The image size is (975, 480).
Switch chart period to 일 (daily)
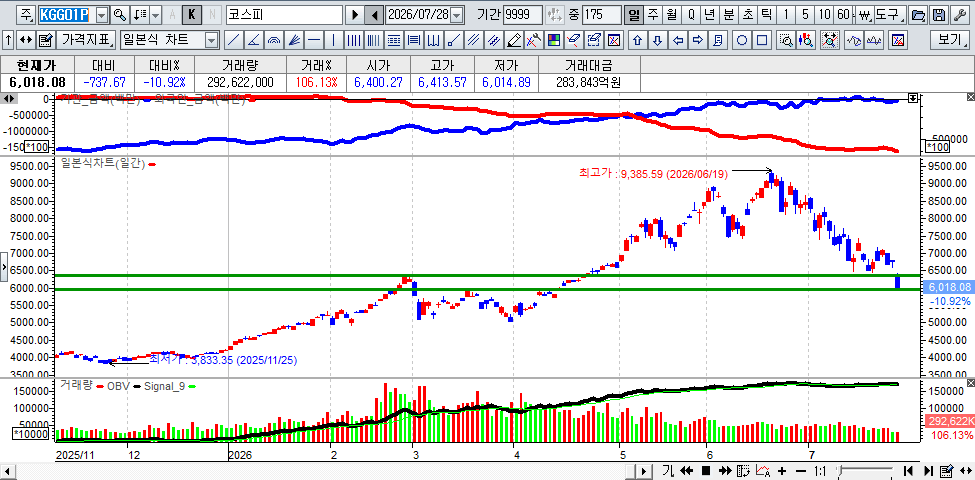(x=634, y=15)
